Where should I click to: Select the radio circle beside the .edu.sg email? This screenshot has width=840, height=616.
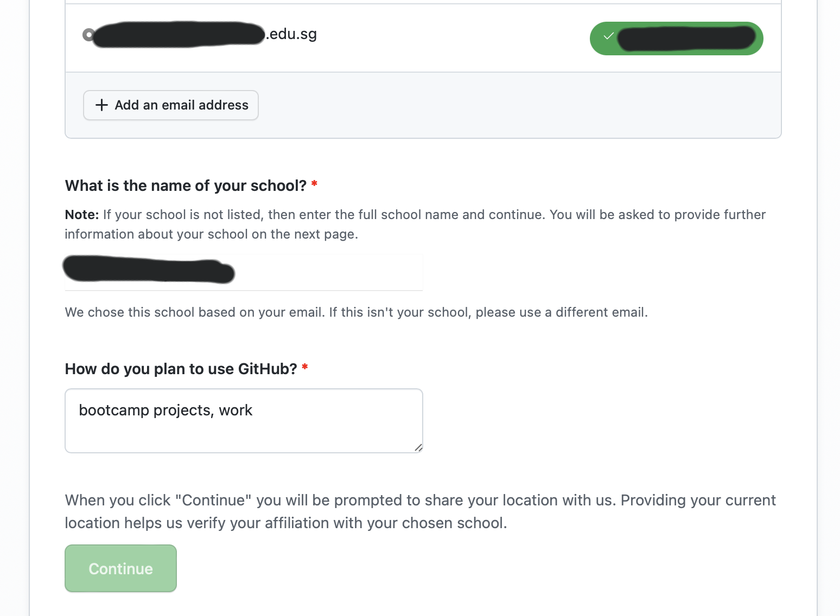[x=89, y=34]
